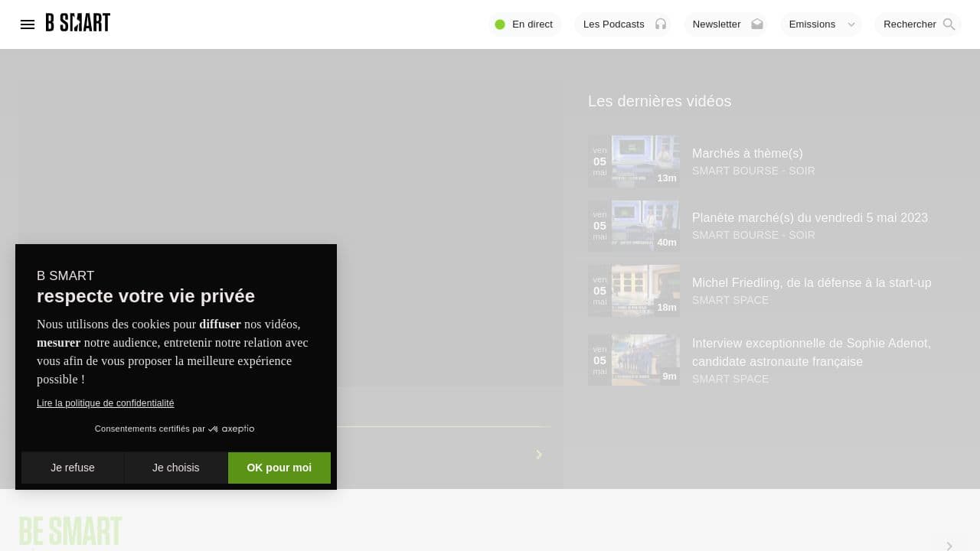Click the bottom-right navigation chevron

click(x=949, y=546)
